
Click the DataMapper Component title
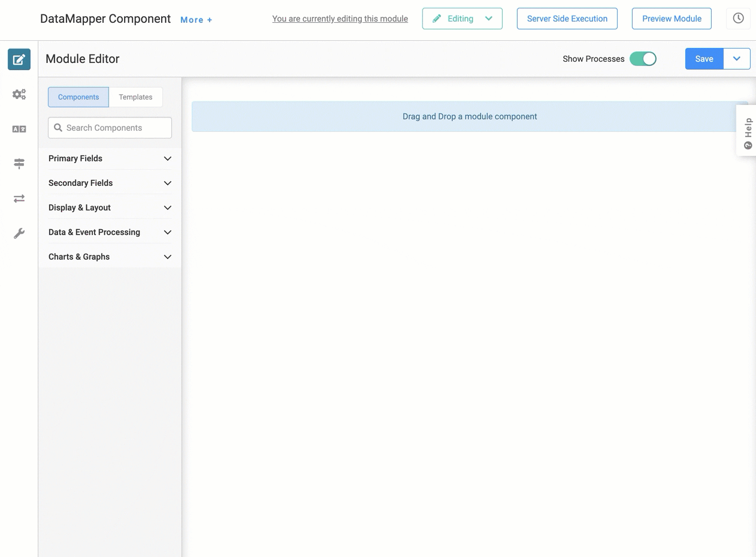(x=105, y=19)
